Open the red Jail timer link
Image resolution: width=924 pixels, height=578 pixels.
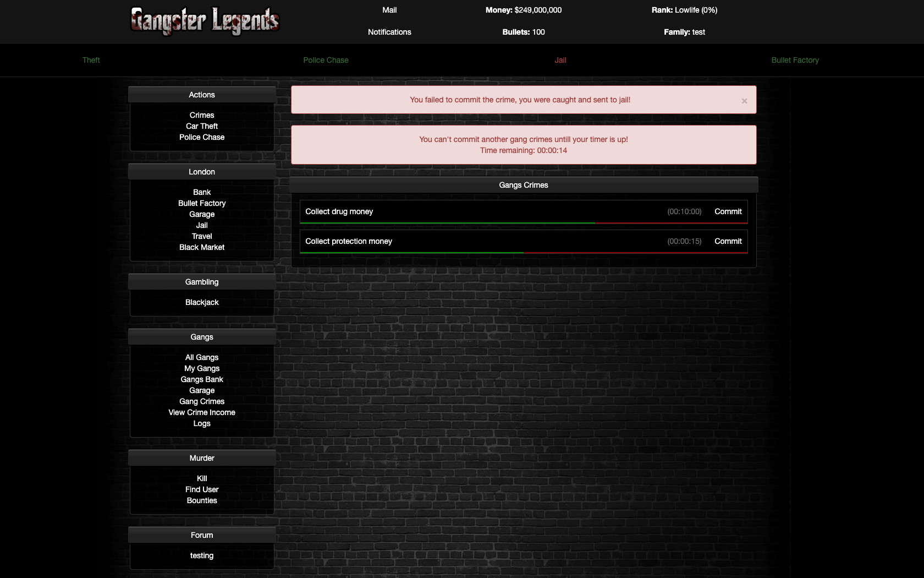[x=560, y=60]
